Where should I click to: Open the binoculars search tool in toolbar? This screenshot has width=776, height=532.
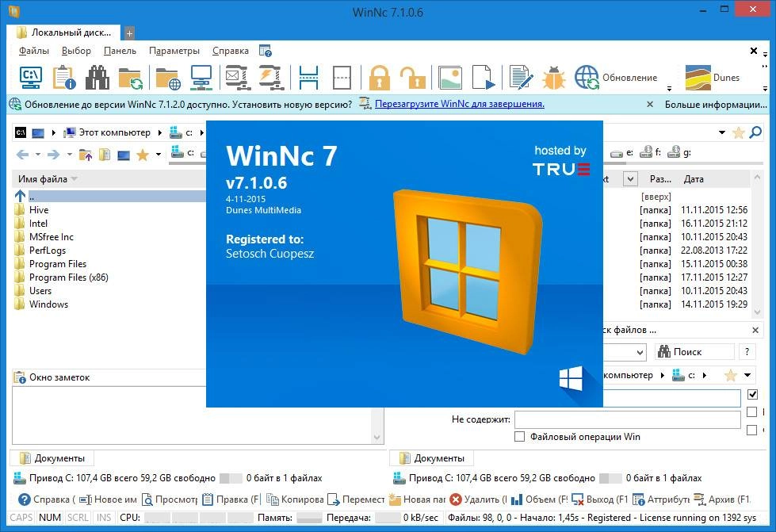click(x=97, y=77)
